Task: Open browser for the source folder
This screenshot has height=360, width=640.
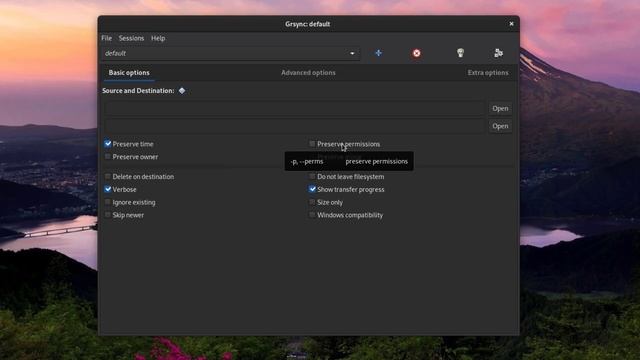Action: click(x=500, y=109)
